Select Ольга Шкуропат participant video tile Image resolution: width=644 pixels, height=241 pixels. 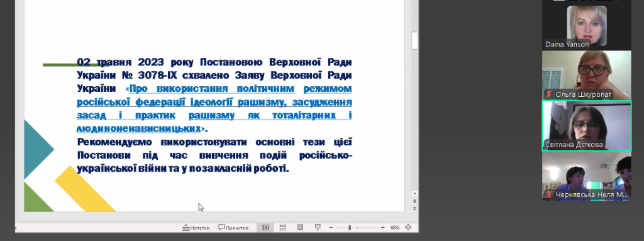(587, 75)
